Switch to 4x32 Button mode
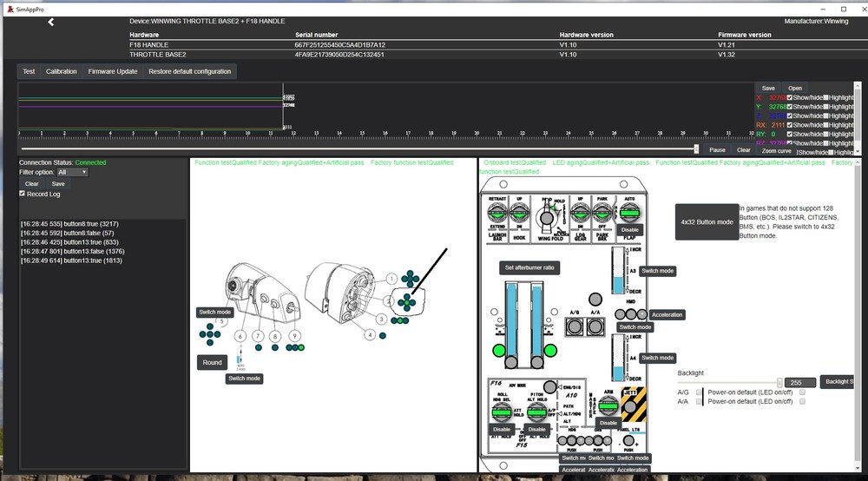 click(x=707, y=222)
